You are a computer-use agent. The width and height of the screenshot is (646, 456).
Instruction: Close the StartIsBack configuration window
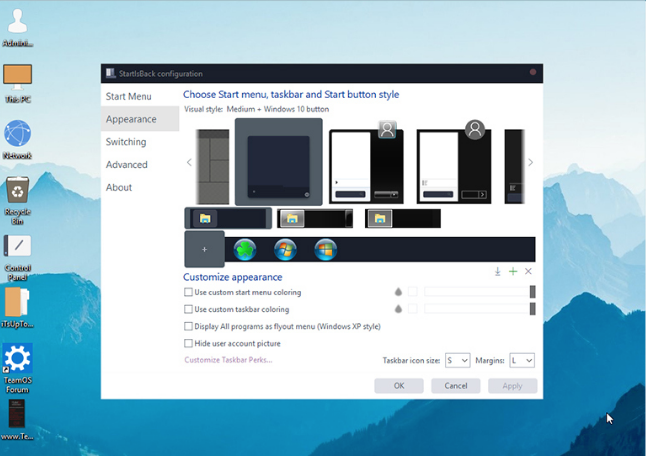(533, 72)
